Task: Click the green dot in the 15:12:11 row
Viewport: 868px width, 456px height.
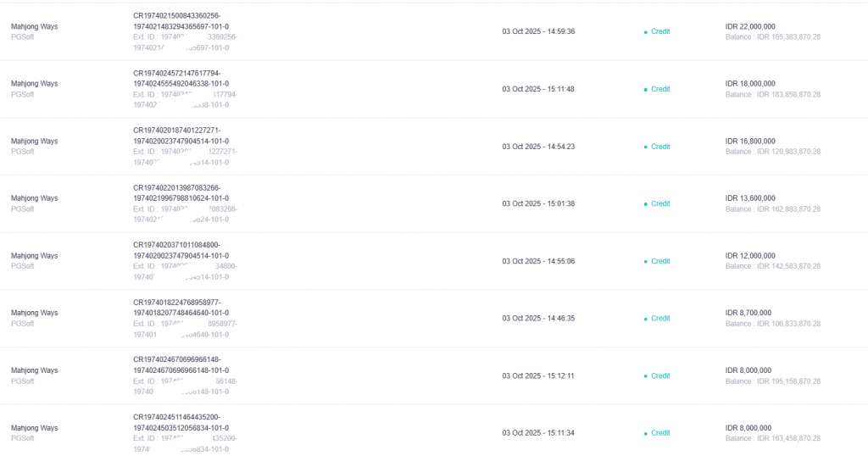Action: [x=645, y=376]
